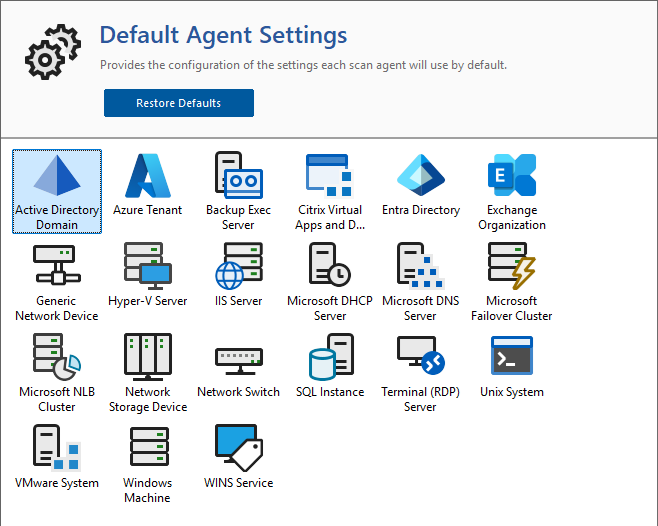Image resolution: width=658 pixels, height=526 pixels.
Task: Select the Active Directory Domain icon
Action: pyautogui.click(x=57, y=178)
